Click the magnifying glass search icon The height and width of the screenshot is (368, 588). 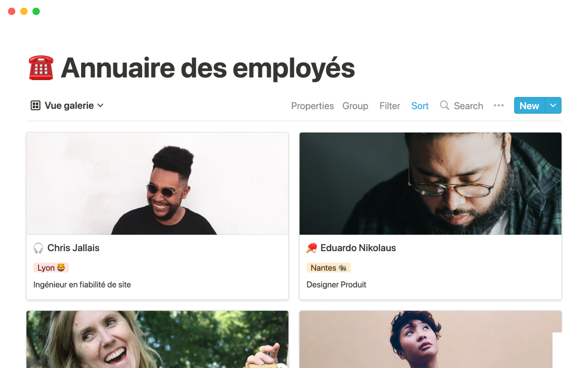click(x=444, y=105)
